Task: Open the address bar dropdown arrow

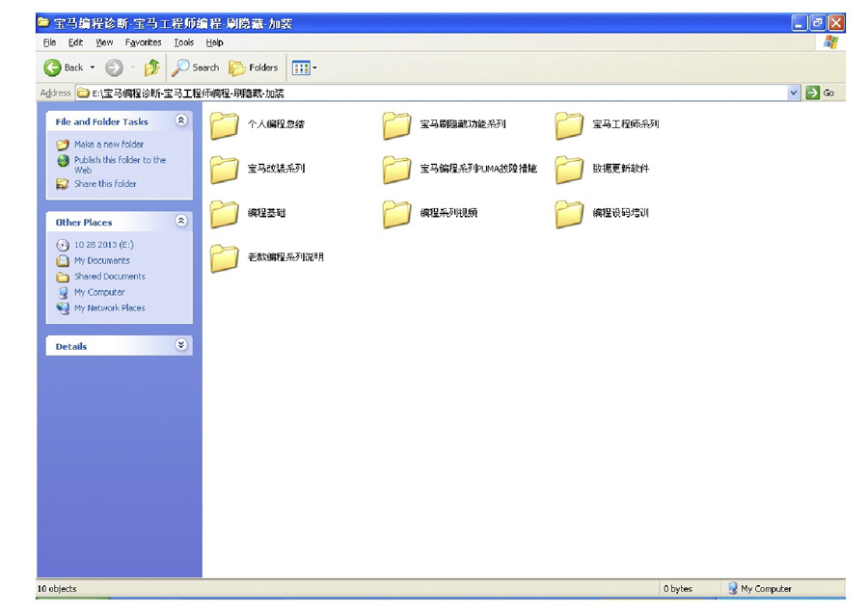Action: (794, 93)
